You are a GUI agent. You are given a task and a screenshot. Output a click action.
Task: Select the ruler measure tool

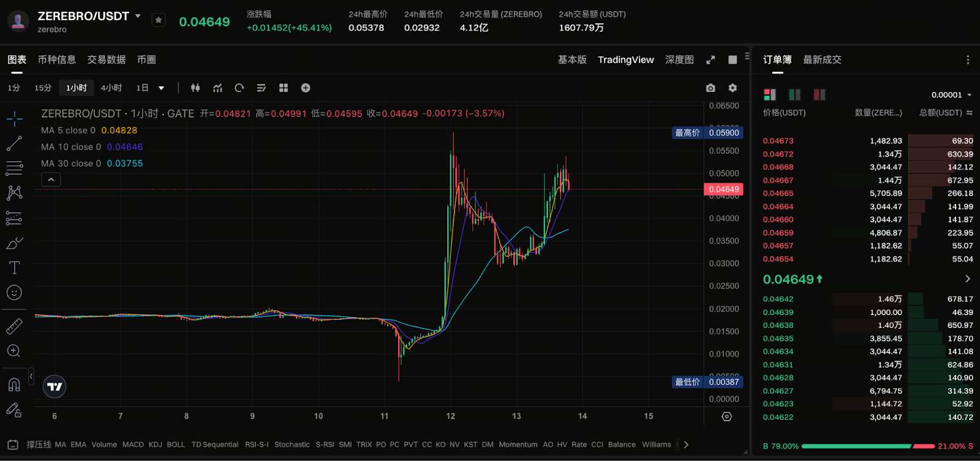[14, 326]
